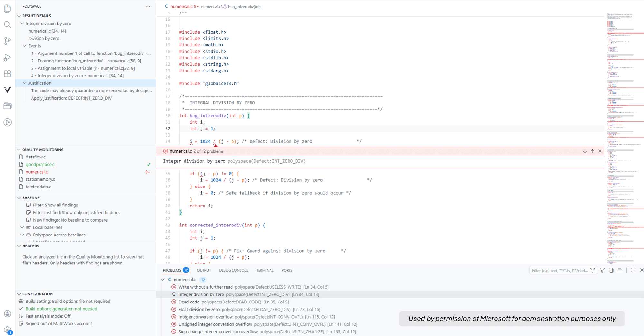
Task: Click the Problems filter text field
Action: click(560, 270)
